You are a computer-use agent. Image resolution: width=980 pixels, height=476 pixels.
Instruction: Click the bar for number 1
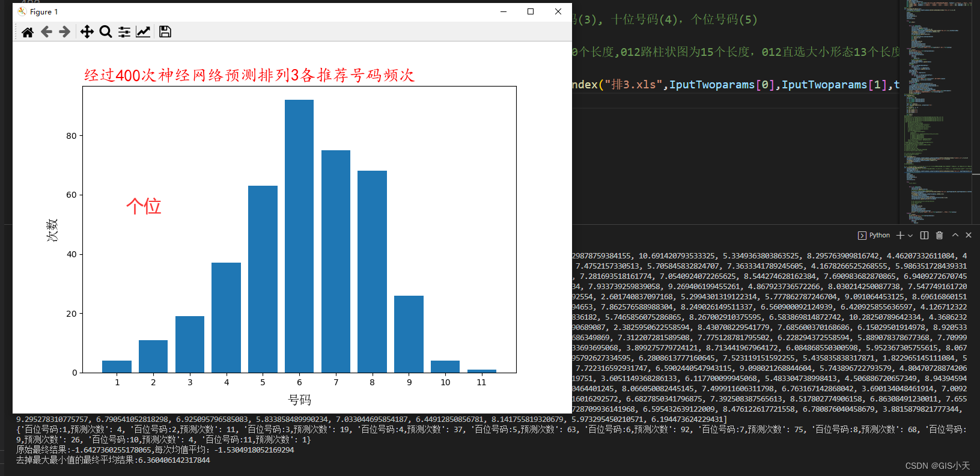click(117, 367)
